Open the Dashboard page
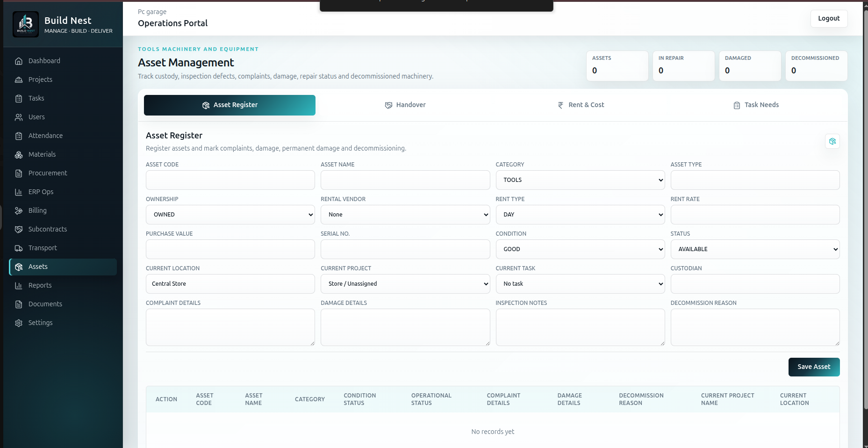The width and height of the screenshot is (868, 448). 63,61
